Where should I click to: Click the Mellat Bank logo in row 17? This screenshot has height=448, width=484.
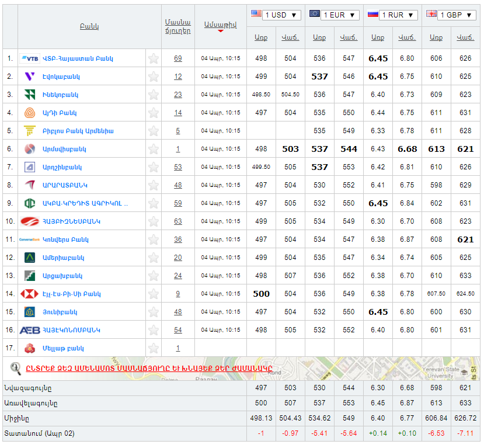[30, 348]
